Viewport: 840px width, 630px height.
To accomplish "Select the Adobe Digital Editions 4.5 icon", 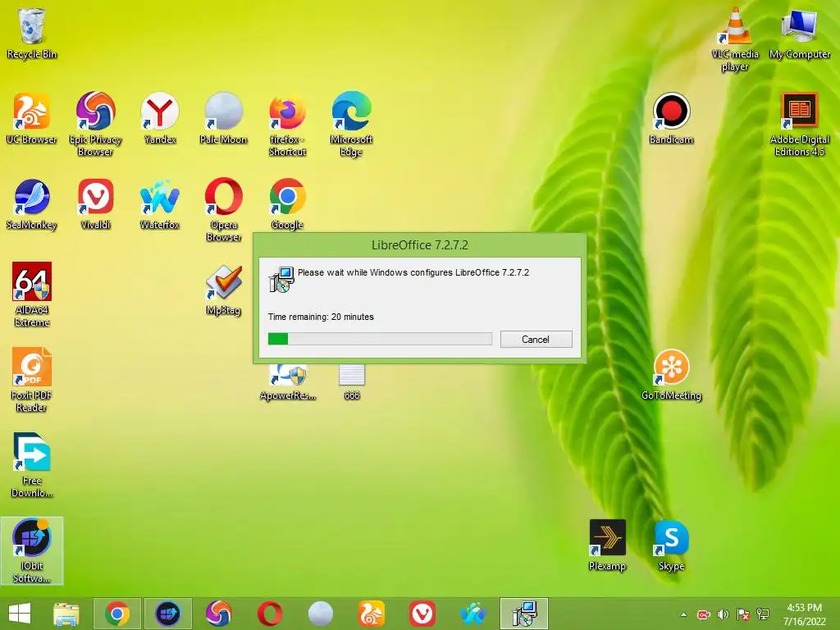I will coord(799,125).
